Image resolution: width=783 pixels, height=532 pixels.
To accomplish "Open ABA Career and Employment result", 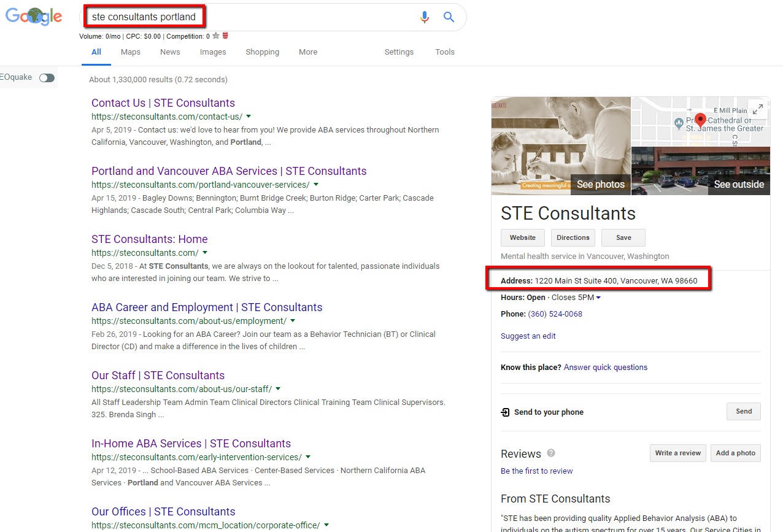I will click(x=207, y=307).
